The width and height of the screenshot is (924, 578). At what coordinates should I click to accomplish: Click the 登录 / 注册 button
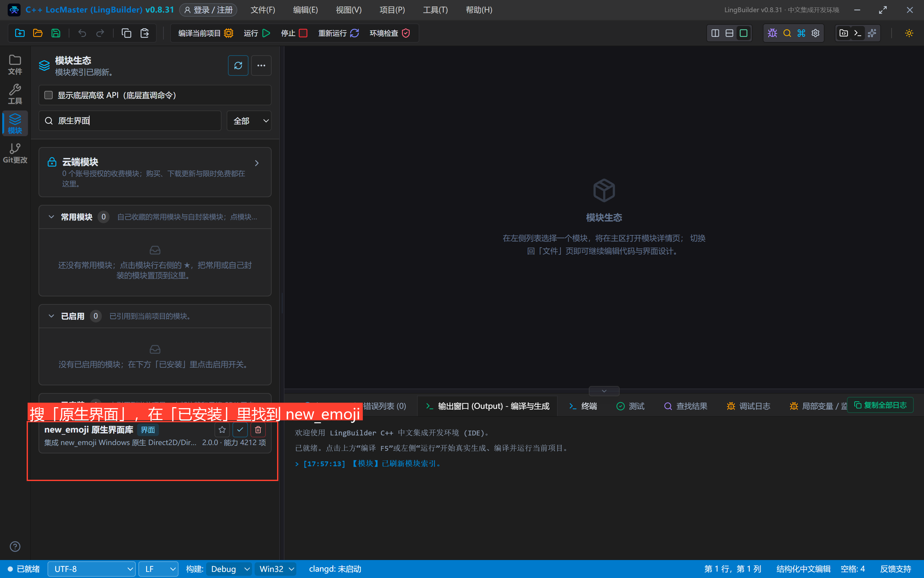[x=208, y=10]
